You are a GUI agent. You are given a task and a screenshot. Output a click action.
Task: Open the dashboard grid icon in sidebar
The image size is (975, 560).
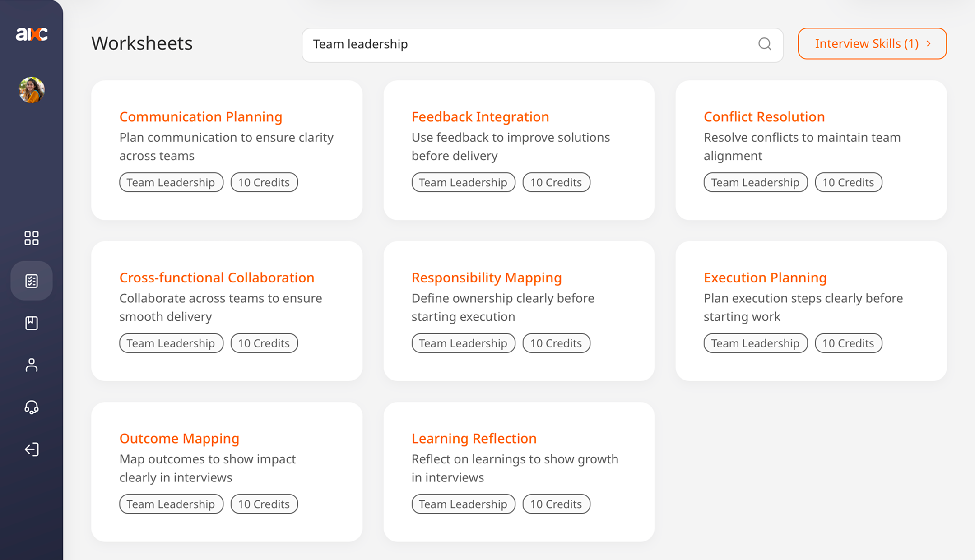[31, 238]
